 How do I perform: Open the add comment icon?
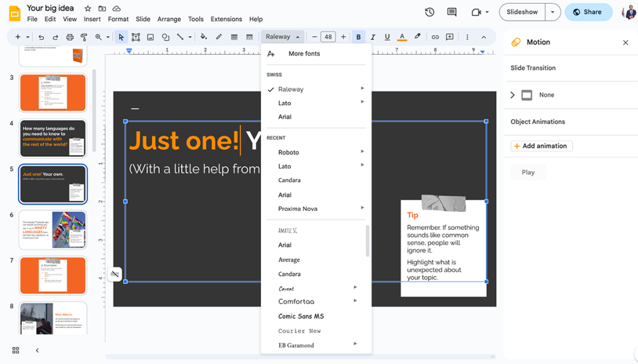[449, 37]
